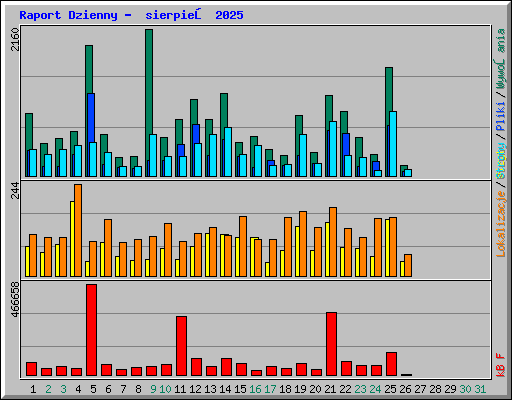512x400 pixels.
Task: Click day label "7" on the x-axis
Action: coord(123,389)
